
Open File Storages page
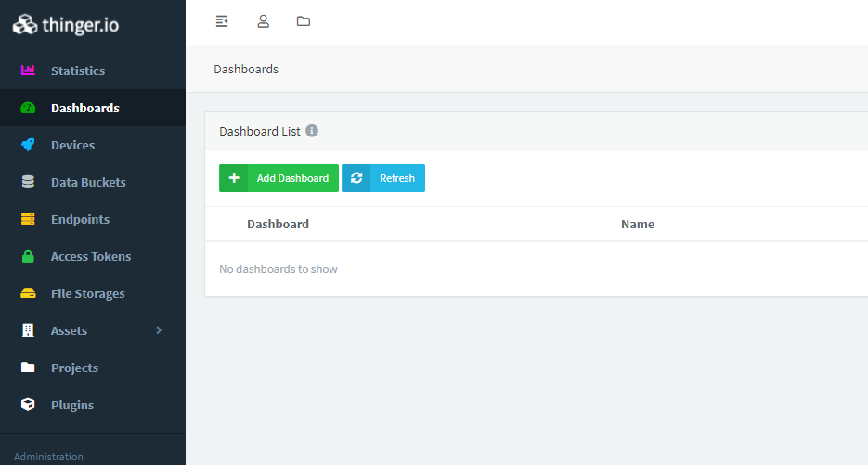88,293
